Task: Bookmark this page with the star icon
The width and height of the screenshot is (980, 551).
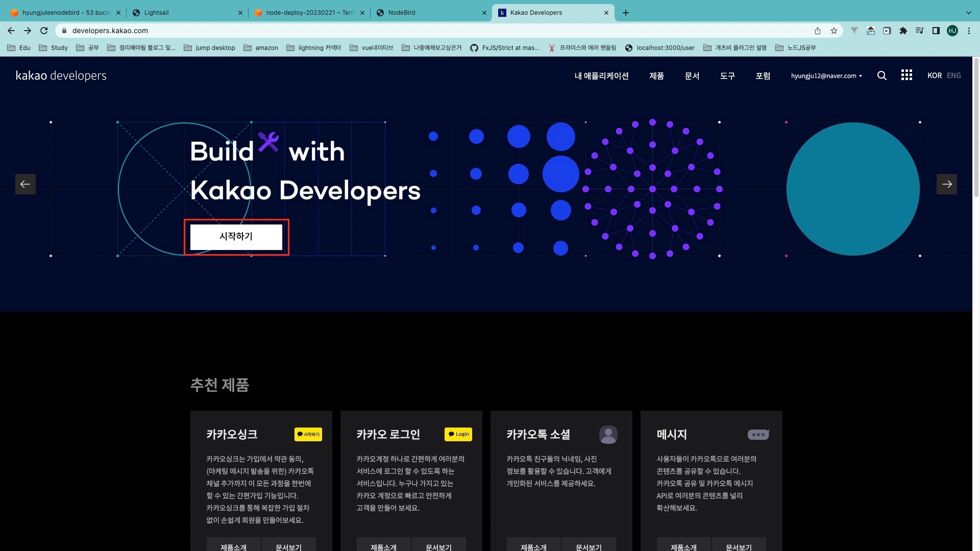Action: (834, 31)
